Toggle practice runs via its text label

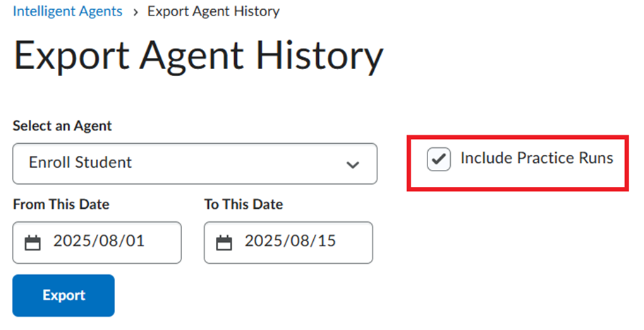point(537,158)
